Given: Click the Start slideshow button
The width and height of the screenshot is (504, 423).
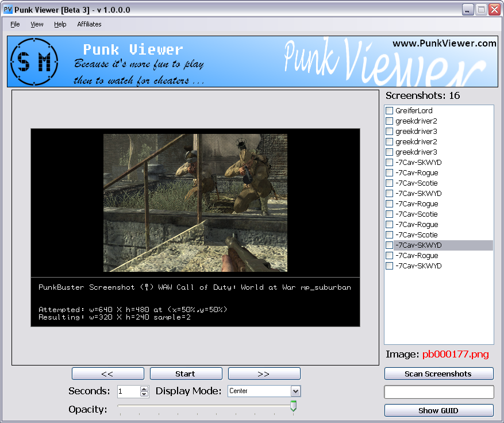Looking at the screenshot, I should 186,374.
